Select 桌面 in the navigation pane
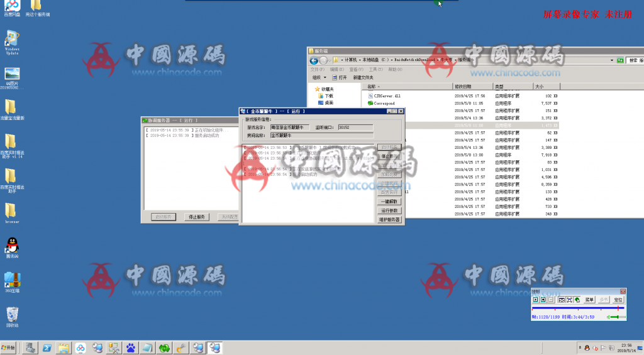The image size is (644, 355). (326, 103)
